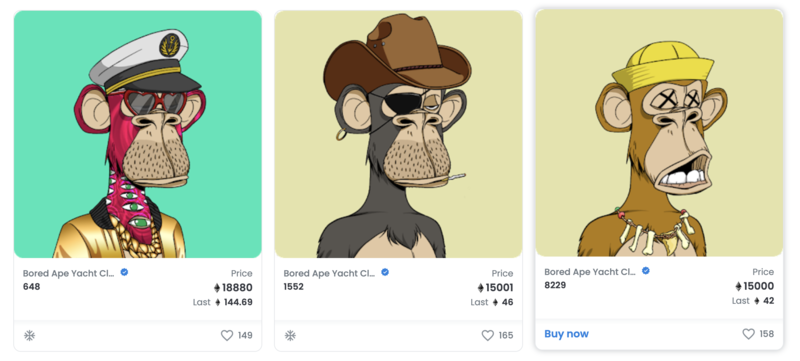The width and height of the screenshot is (800, 361).
Task: Open the captain hat ape image
Action: click(138, 134)
